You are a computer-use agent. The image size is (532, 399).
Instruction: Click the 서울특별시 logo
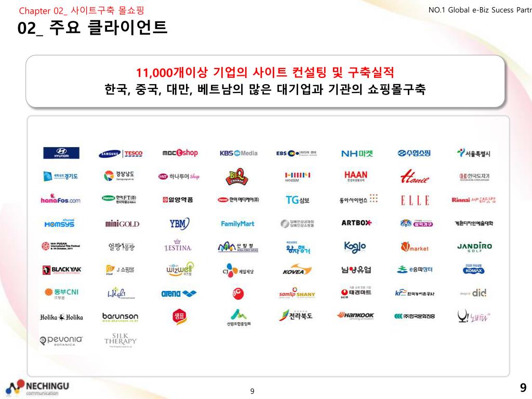click(473, 153)
